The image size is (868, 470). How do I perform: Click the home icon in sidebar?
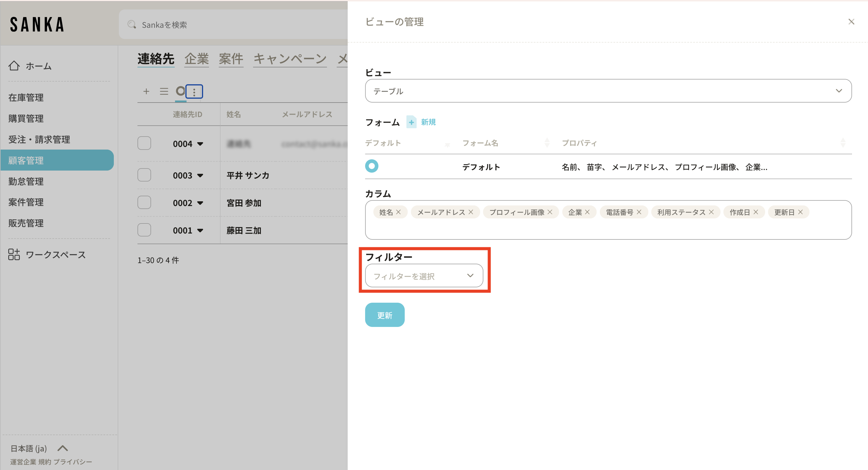[14, 66]
